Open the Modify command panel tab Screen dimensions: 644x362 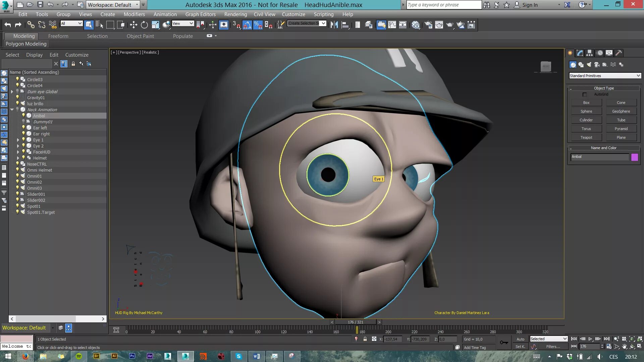point(580,53)
